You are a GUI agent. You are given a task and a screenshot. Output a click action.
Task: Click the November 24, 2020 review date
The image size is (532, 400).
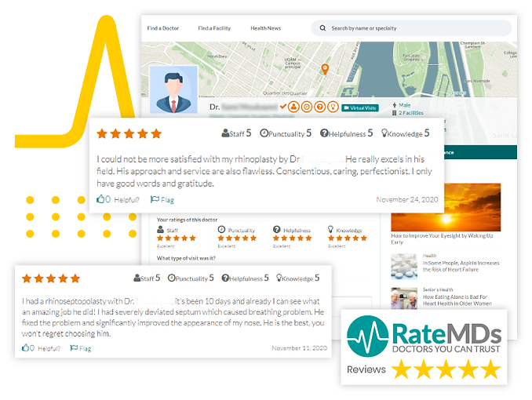pos(407,199)
